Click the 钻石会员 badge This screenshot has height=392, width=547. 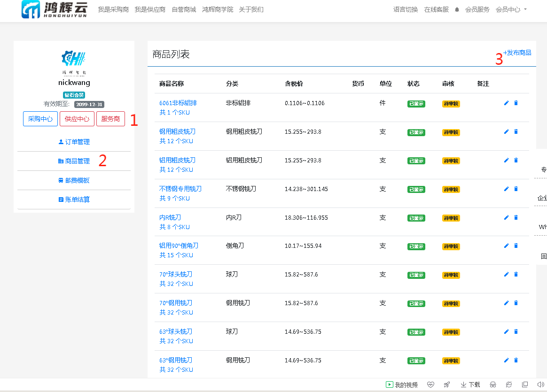(x=74, y=95)
